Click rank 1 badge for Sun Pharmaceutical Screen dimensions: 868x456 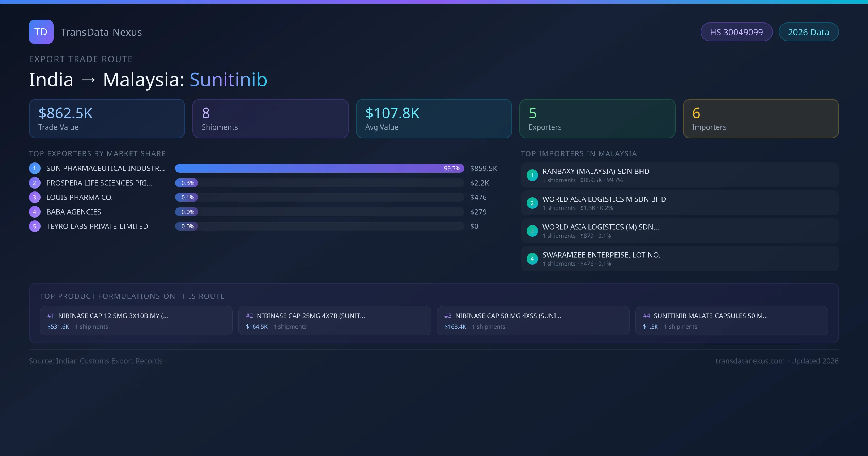tap(35, 168)
